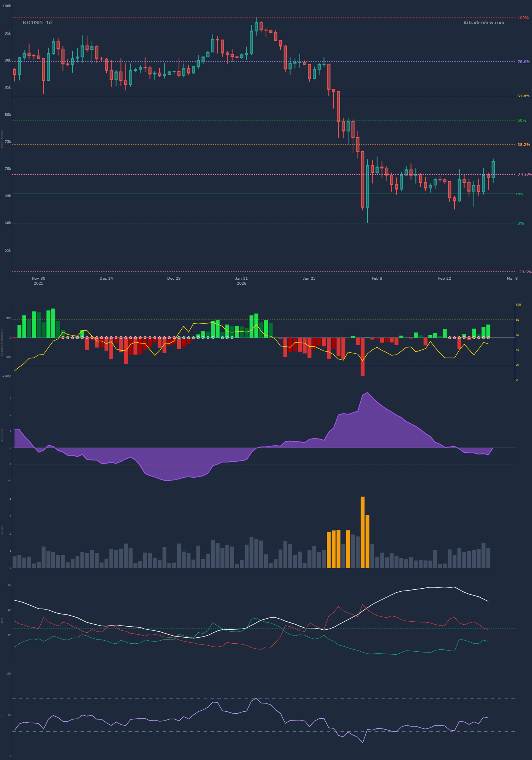Click the 61.8% Fibonacci label

[523, 96]
